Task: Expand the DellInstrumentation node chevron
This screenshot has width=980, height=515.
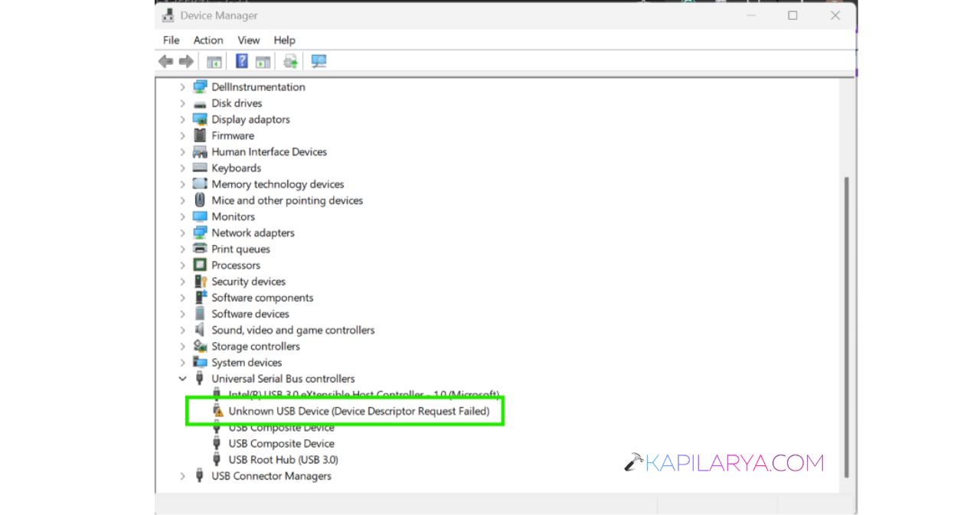Action: click(182, 87)
